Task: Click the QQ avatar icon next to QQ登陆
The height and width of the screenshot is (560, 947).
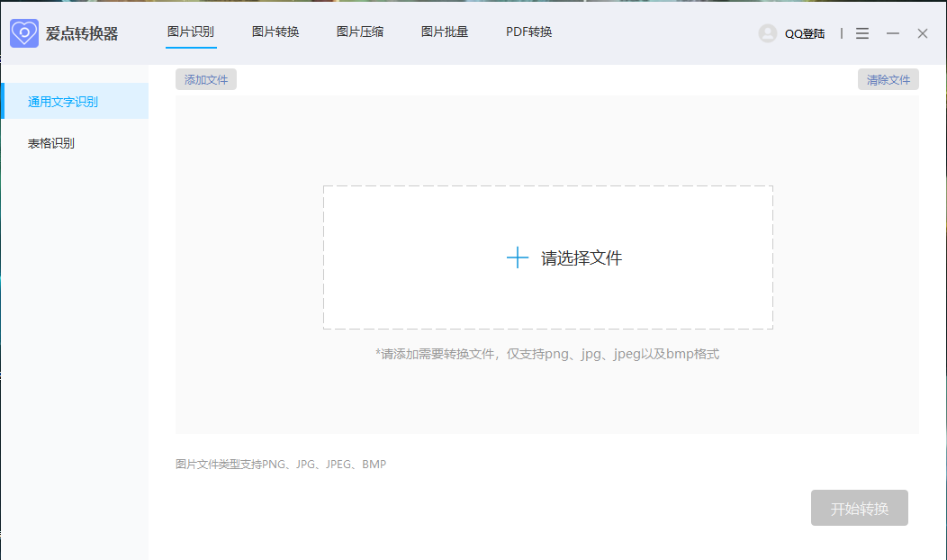Action: coord(767,33)
